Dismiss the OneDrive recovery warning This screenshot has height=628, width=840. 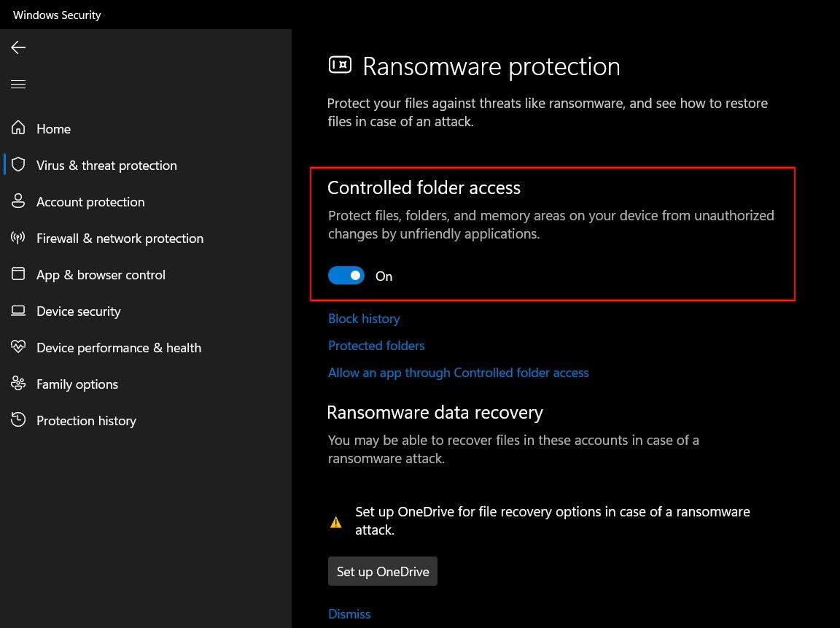tap(349, 614)
